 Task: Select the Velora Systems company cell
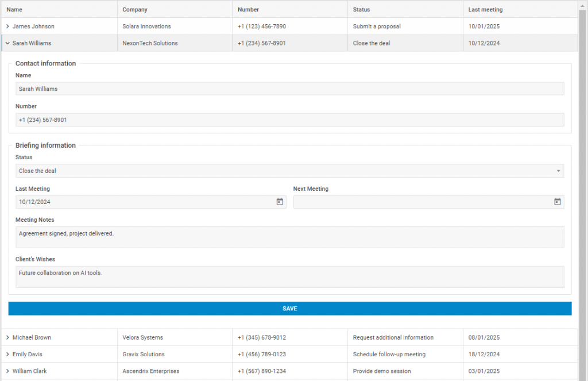[x=143, y=338]
